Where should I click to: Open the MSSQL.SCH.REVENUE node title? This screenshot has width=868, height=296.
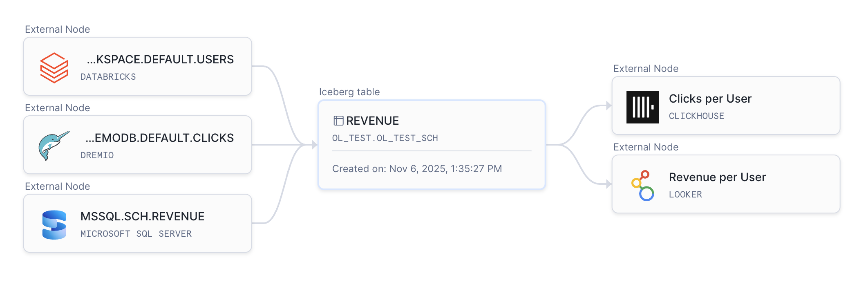(142, 217)
